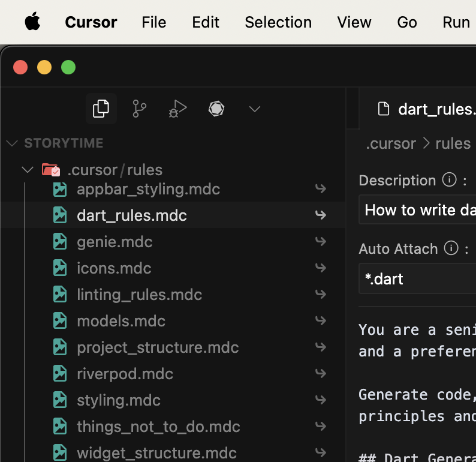Click arrow icon beside genie.mdc
The height and width of the screenshot is (462, 476).
coord(321,241)
